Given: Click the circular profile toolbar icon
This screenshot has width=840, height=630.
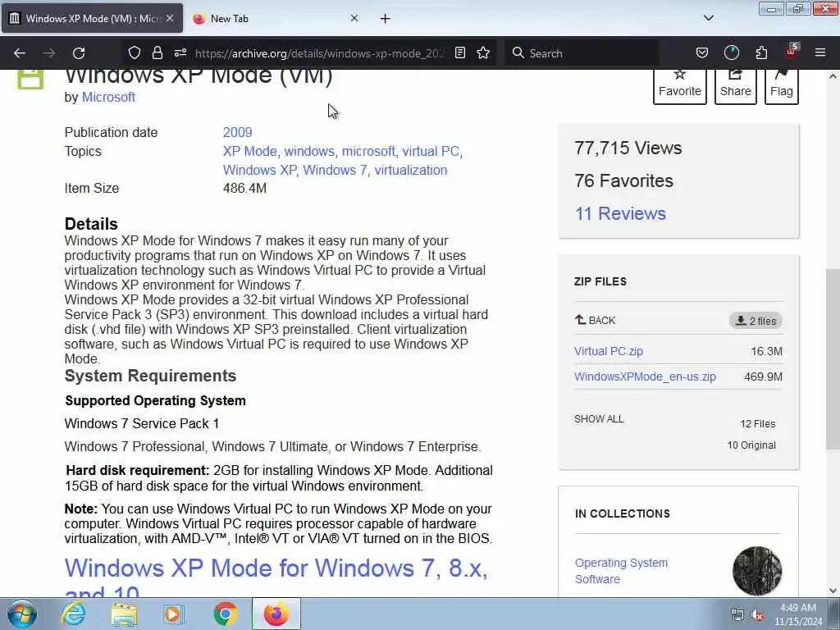Looking at the screenshot, I should (731, 53).
